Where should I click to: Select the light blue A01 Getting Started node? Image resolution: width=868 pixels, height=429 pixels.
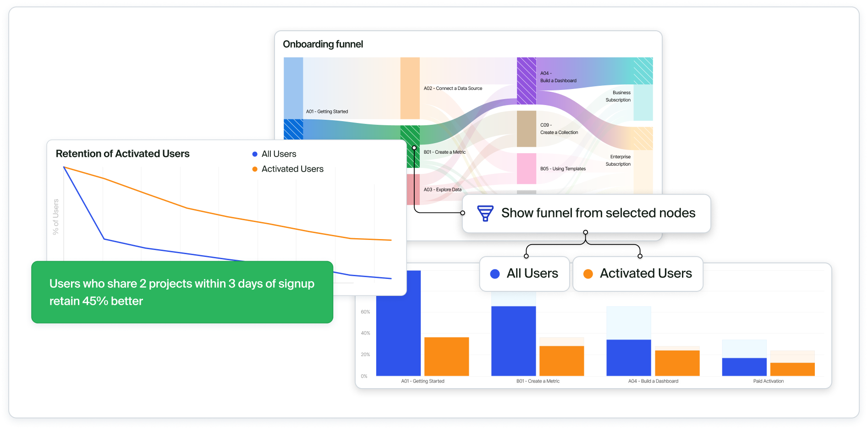(293, 88)
